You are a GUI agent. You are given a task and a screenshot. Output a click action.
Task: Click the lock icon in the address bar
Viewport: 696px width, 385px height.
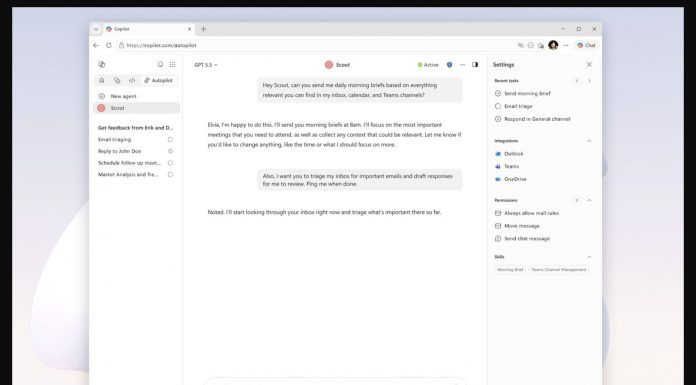[121, 45]
